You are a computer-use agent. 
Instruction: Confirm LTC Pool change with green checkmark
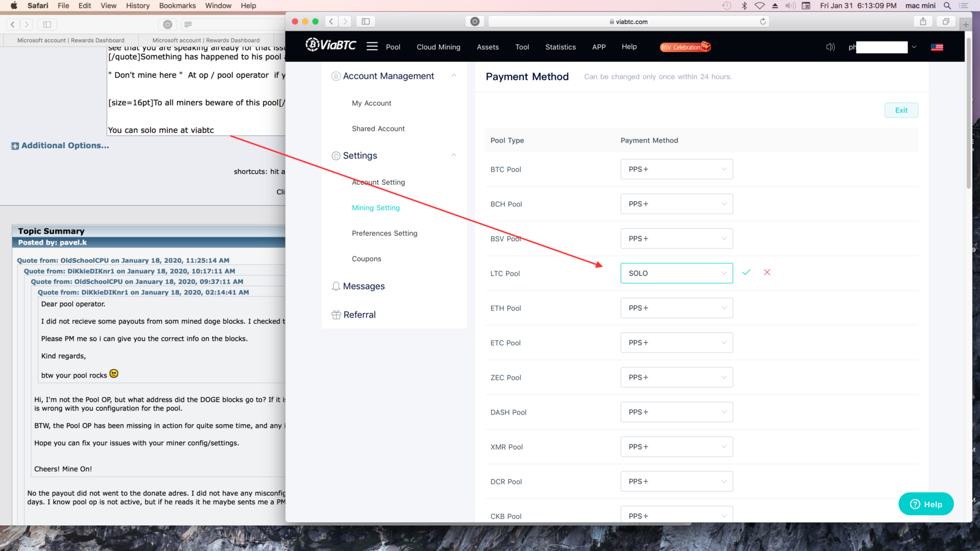[746, 272]
